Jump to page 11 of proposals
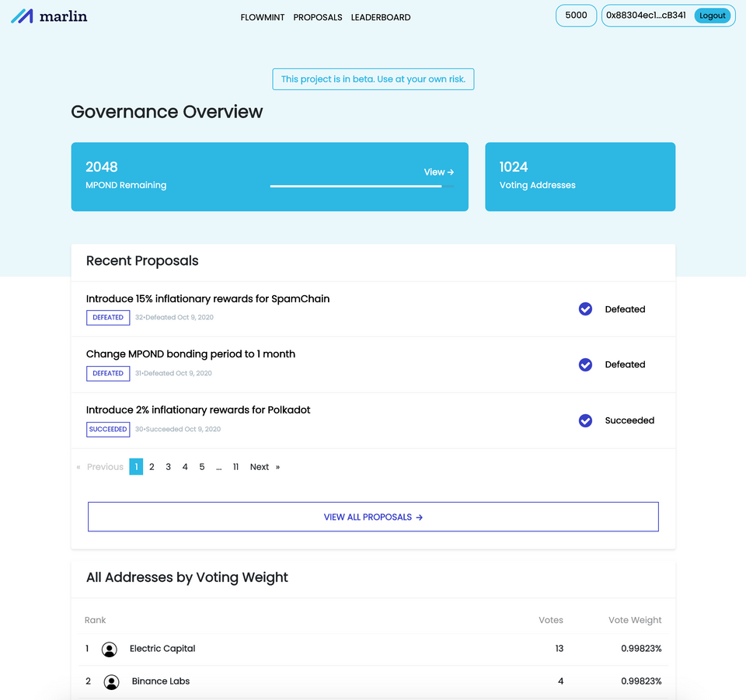 tap(235, 467)
